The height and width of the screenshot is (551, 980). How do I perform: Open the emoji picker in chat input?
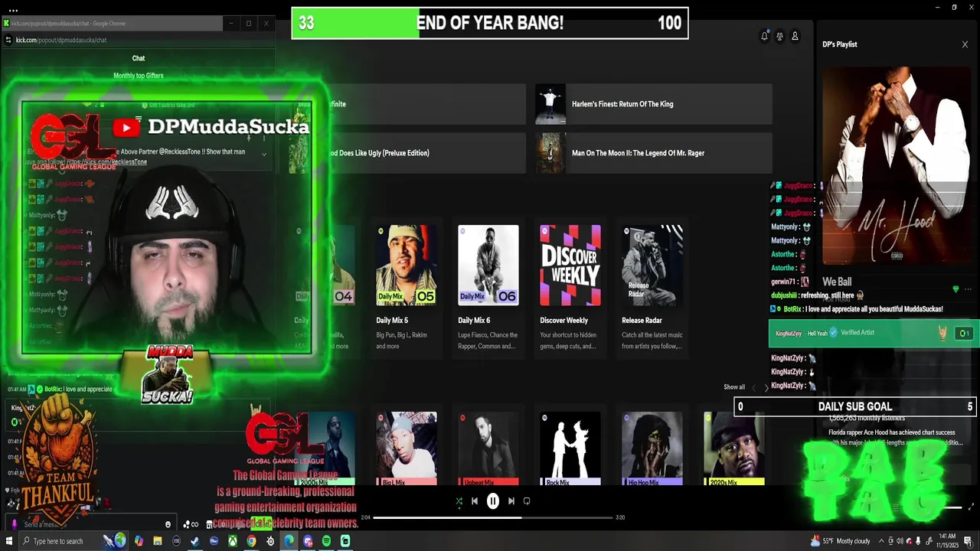point(168,524)
